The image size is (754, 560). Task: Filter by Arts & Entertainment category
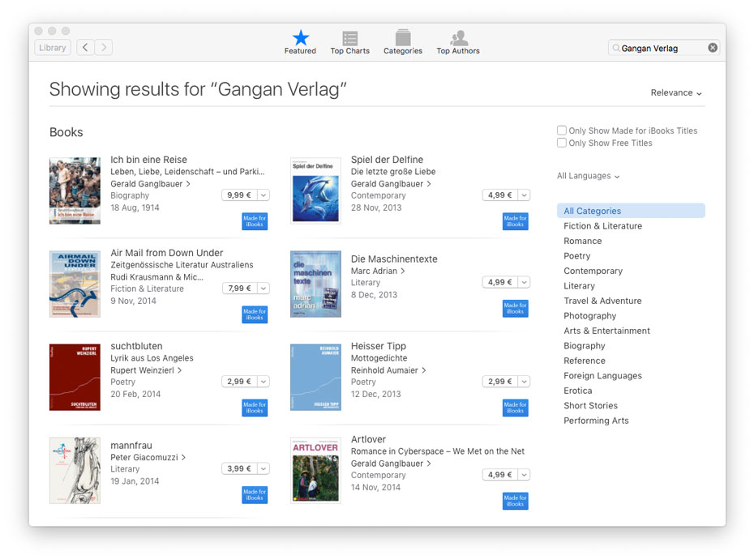point(606,331)
